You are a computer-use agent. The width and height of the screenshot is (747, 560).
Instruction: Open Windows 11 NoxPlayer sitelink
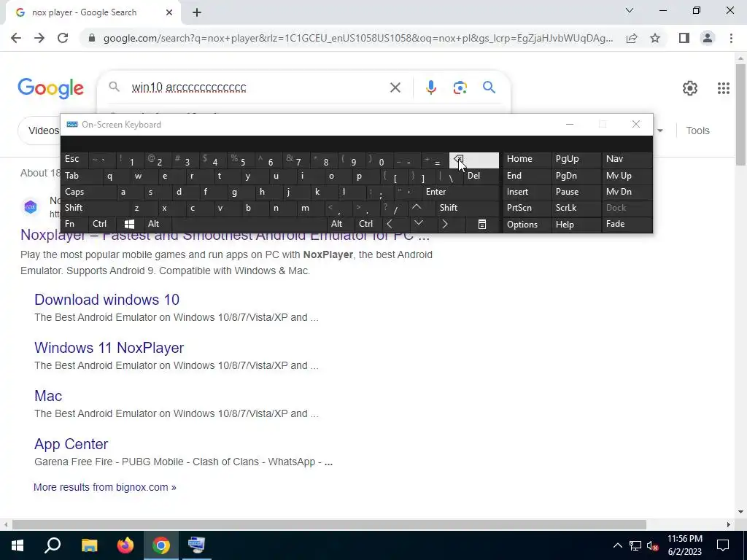click(109, 348)
